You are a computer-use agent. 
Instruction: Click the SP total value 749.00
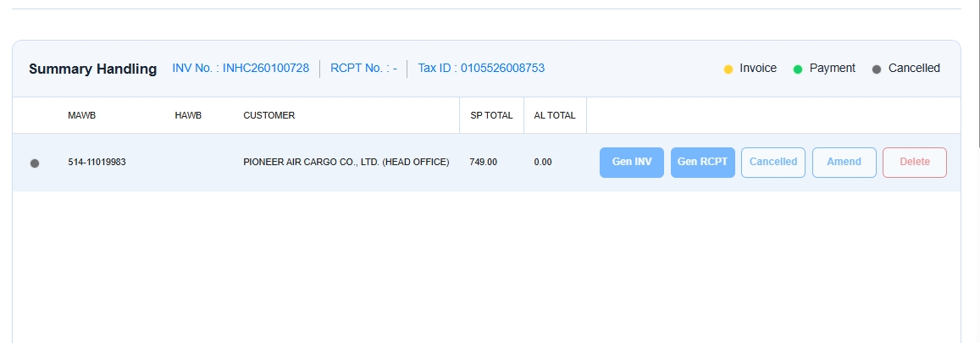483,162
